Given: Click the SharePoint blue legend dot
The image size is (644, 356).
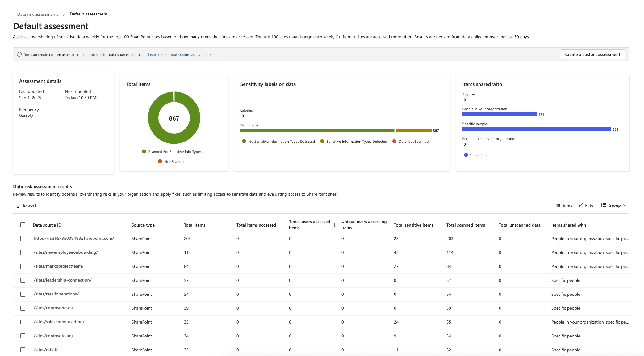Looking at the screenshot, I should coord(466,155).
